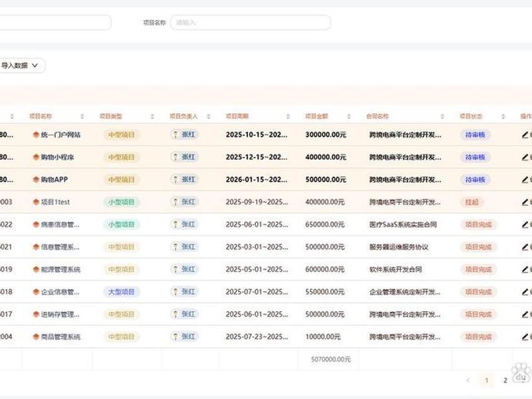Viewport: 532px width, 399px height.
Task: Open the 统一门户网站 project name
Action: pyautogui.click(x=61, y=135)
